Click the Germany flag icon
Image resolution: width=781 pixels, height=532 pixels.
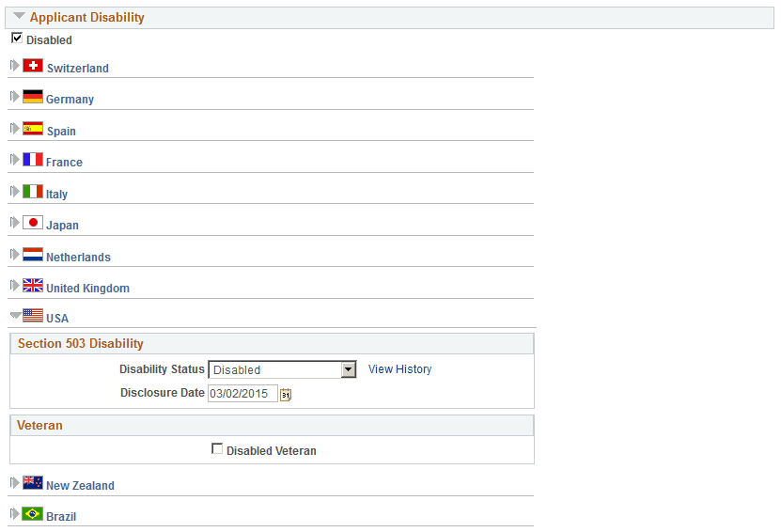point(33,96)
